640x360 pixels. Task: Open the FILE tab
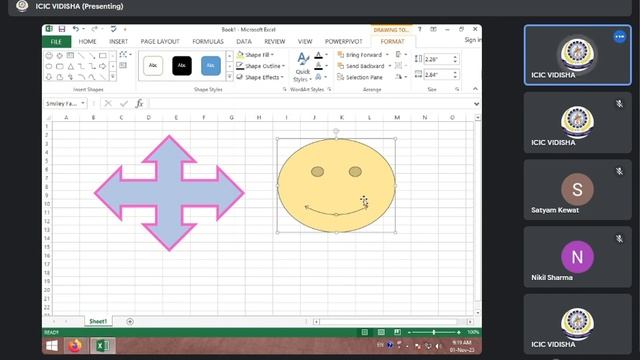(56, 42)
